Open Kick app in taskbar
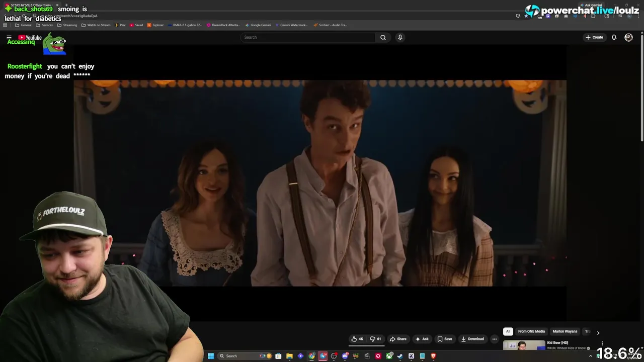644x362 pixels. [x=411, y=356]
